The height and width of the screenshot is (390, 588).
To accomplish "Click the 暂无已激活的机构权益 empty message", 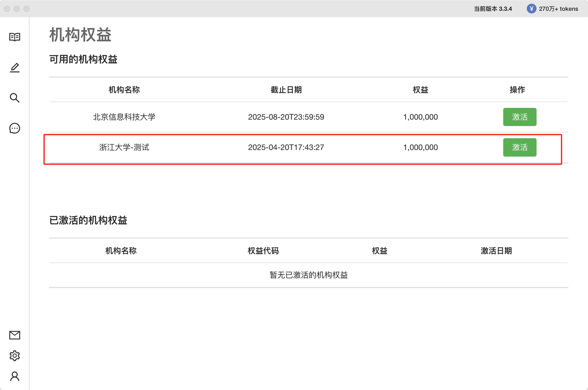I will coord(309,275).
